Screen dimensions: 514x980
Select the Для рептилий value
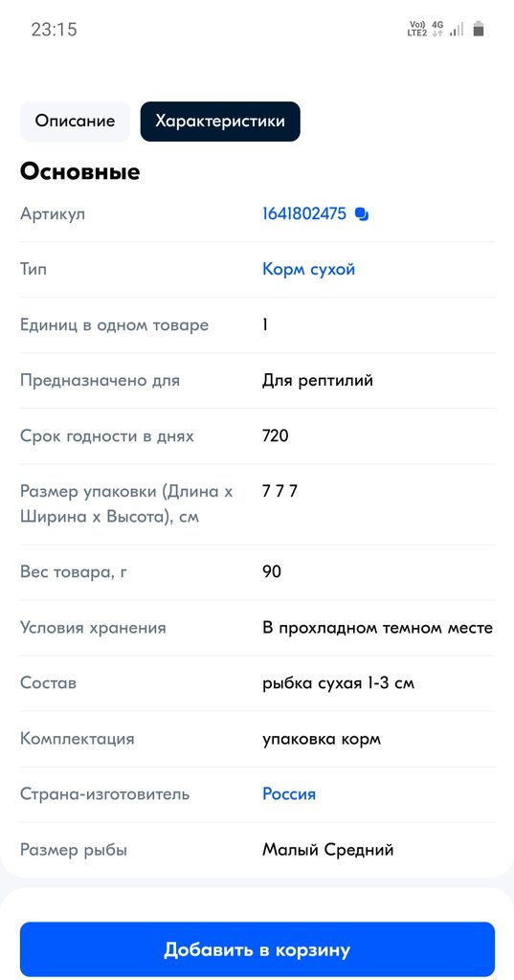pyautogui.click(x=318, y=380)
